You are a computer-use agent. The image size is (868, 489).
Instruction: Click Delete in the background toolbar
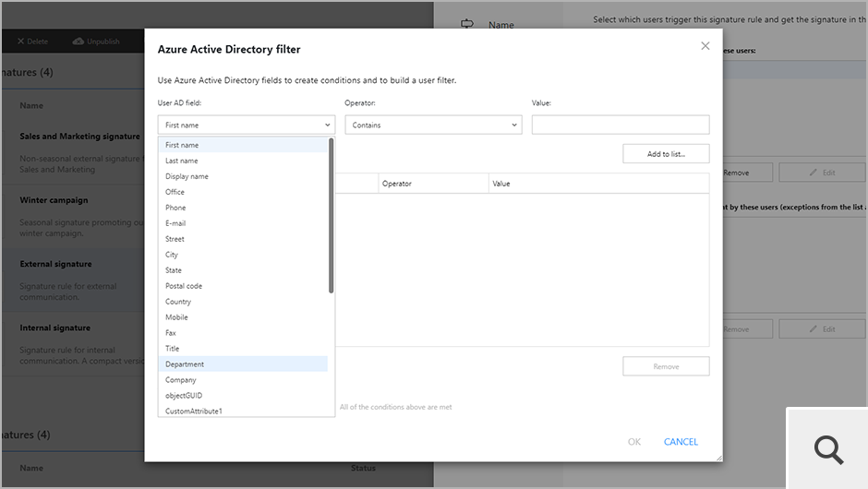point(32,42)
